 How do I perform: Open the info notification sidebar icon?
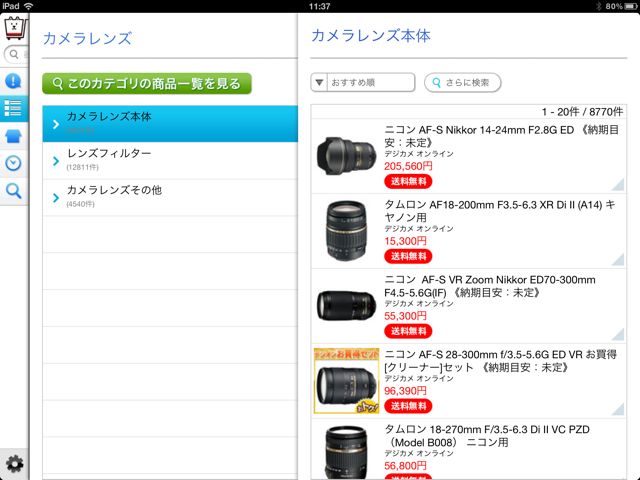pyautogui.click(x=13, y=81)
